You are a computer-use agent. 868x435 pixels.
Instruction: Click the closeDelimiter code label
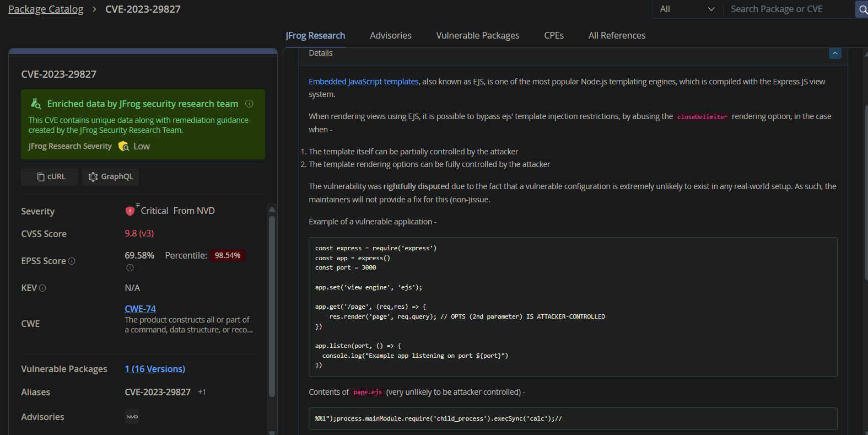(x=702, y=117)
